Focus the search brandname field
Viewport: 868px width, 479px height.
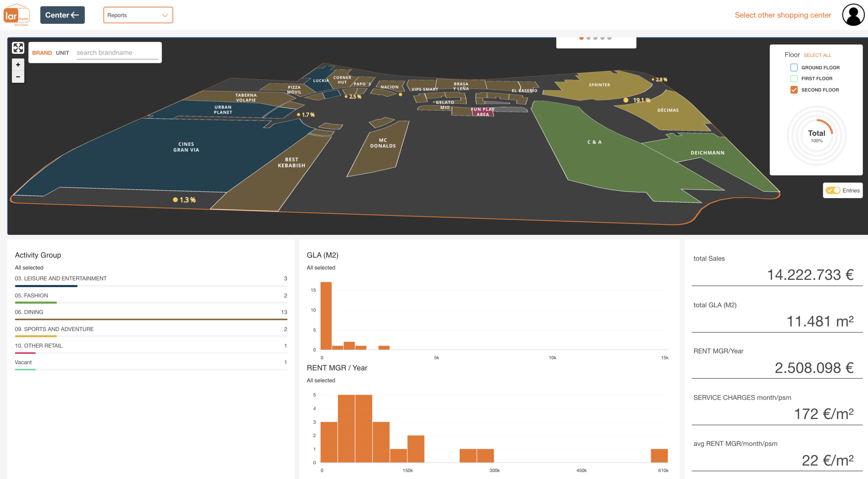point(117,53)
